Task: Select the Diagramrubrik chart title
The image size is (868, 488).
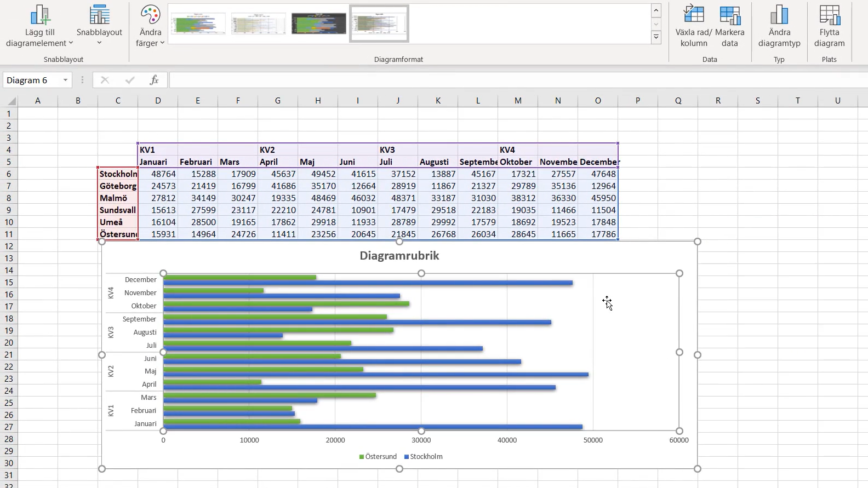Action: (x=399, y=256)
